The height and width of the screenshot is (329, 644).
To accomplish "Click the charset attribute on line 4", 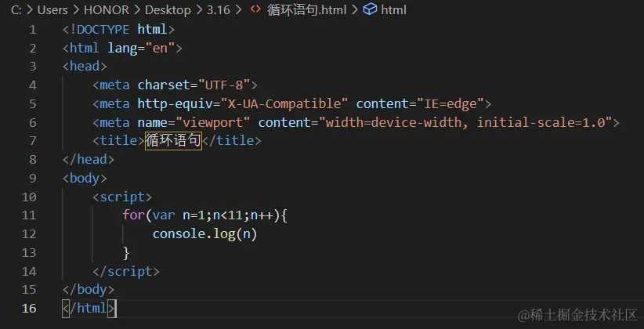I will point(164,85).
